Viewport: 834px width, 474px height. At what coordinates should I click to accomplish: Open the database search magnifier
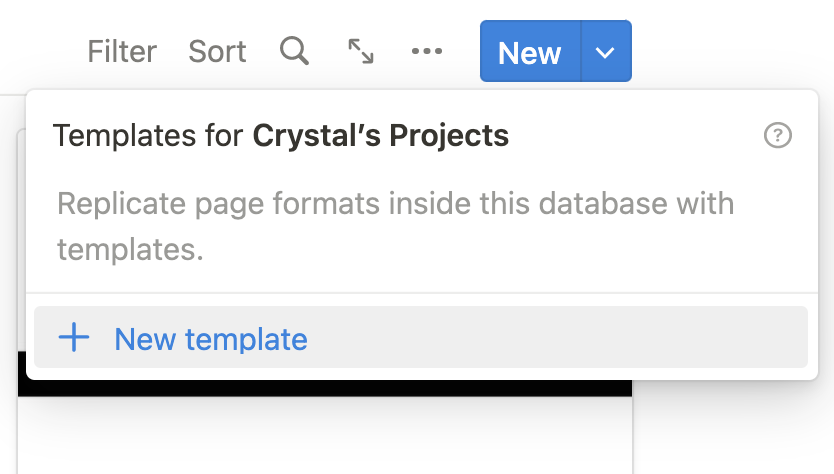pyautogui.click(x=294, y=51)
